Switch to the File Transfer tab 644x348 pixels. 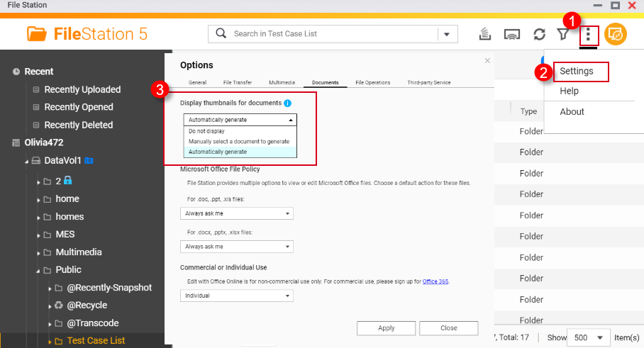[237, 83]
